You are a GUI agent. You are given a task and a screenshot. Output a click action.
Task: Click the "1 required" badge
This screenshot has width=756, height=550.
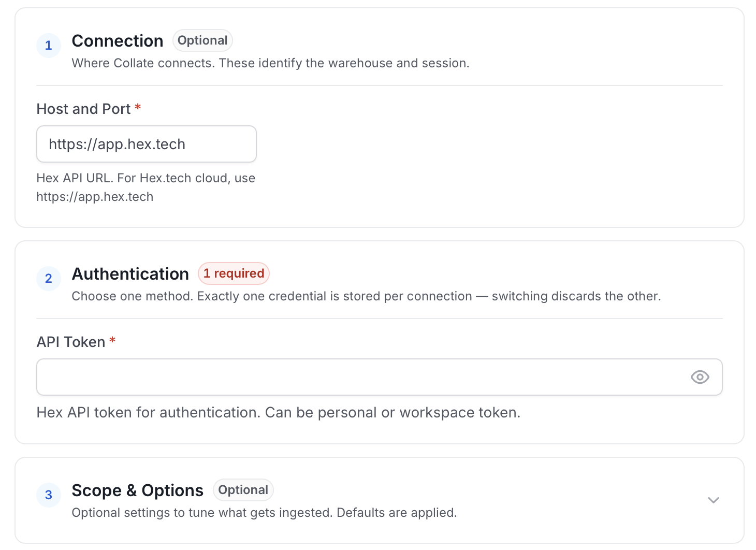point(234,273)
